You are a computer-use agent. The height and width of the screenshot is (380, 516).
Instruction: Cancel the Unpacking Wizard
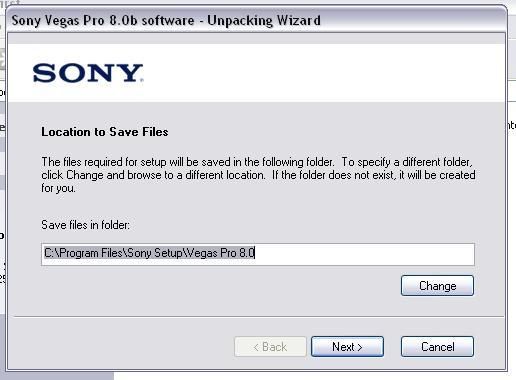coord(437,346)
